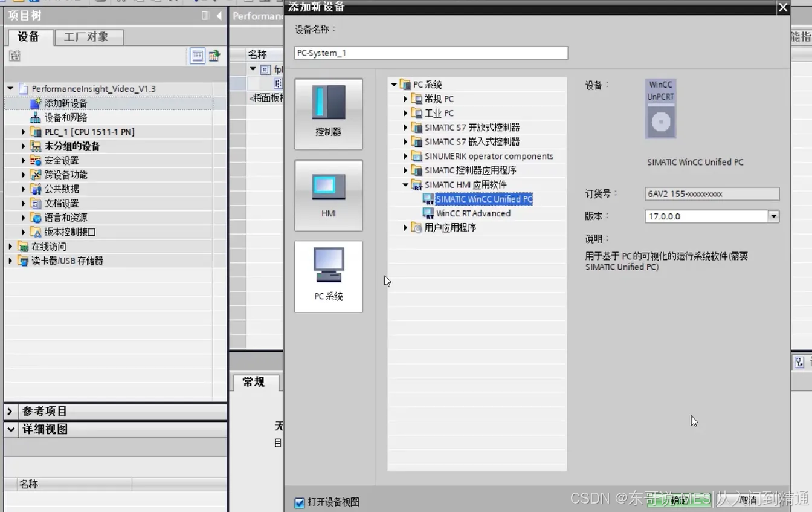Expand the 跨设备功能 node

tap(24, 175)
